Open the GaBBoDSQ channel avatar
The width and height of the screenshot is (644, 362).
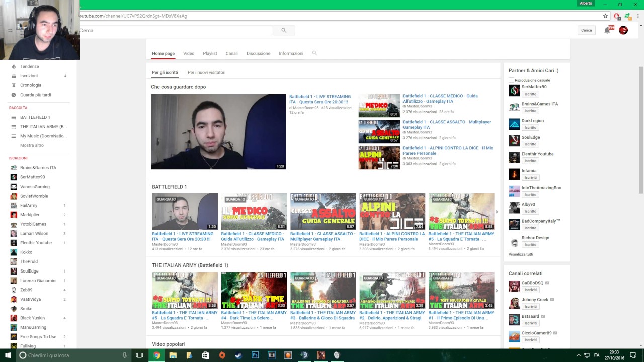point(514,286)
